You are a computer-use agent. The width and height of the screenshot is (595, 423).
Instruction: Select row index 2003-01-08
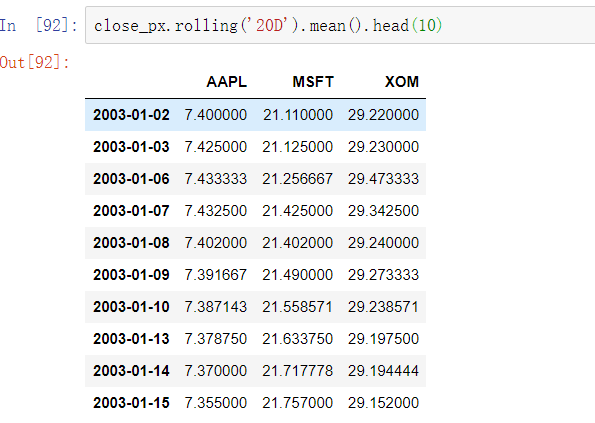[x=131, y=243]
